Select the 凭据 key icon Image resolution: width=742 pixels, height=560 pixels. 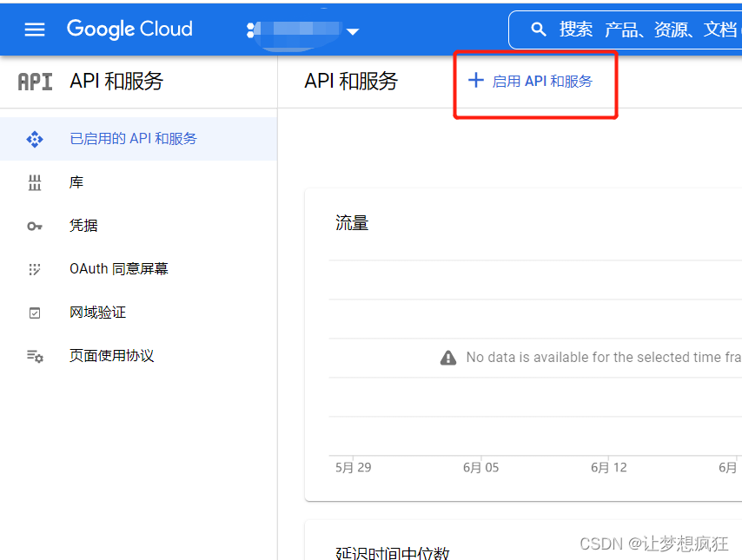pos(34,225)
